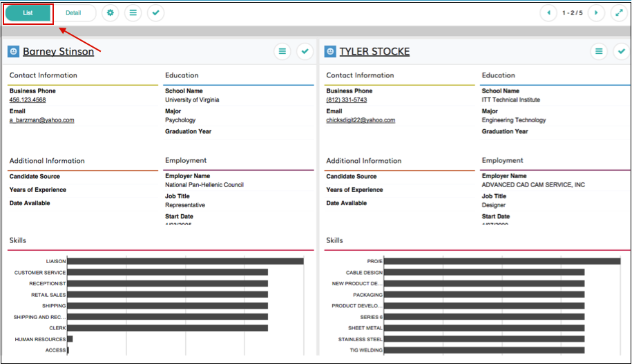This screenshot has width=632, height=364.
Task: Open TYLER STOCKE's profile link
Action: 374,51
